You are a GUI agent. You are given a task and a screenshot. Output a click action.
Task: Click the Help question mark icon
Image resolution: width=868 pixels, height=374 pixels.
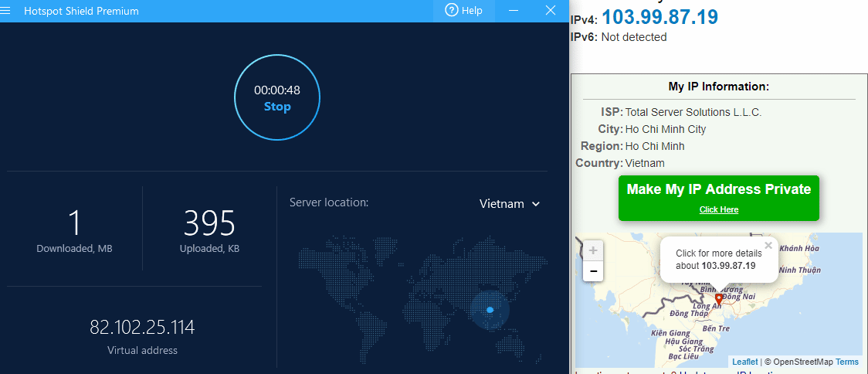click(452, 11)
